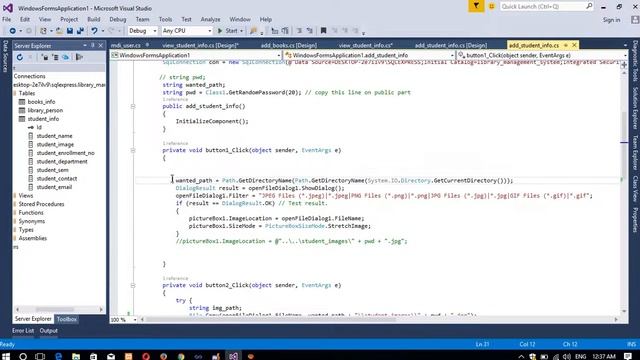The width and height of the screenshot is (640, 360).
Task: Open the Debug menu
Action: pos(118,19)
